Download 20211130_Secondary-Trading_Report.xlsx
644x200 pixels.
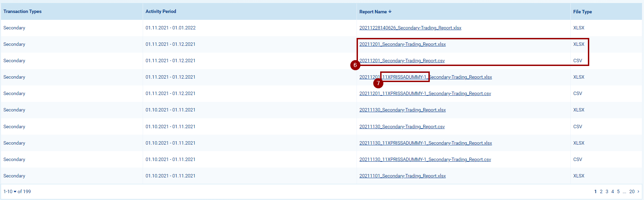click(x=402, y=110)
